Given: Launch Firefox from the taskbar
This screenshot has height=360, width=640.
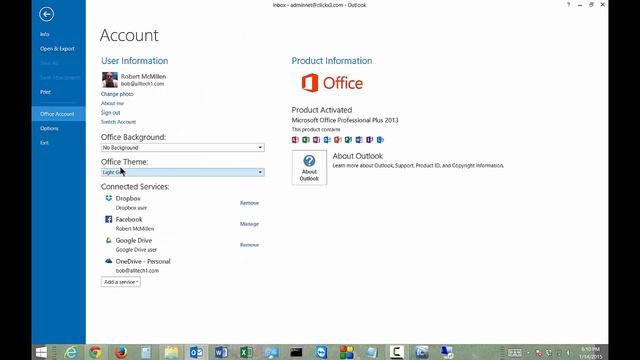Looking at the screenshot, I should [x=120, y=352].
